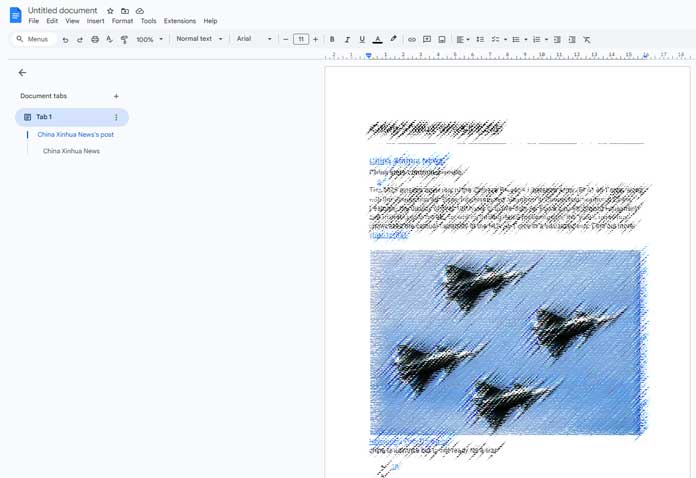Viewport: 696px width, 478px height.
Task: Click the blue link under the jets image
Action: pyautogui.click(x=411, y=441)
